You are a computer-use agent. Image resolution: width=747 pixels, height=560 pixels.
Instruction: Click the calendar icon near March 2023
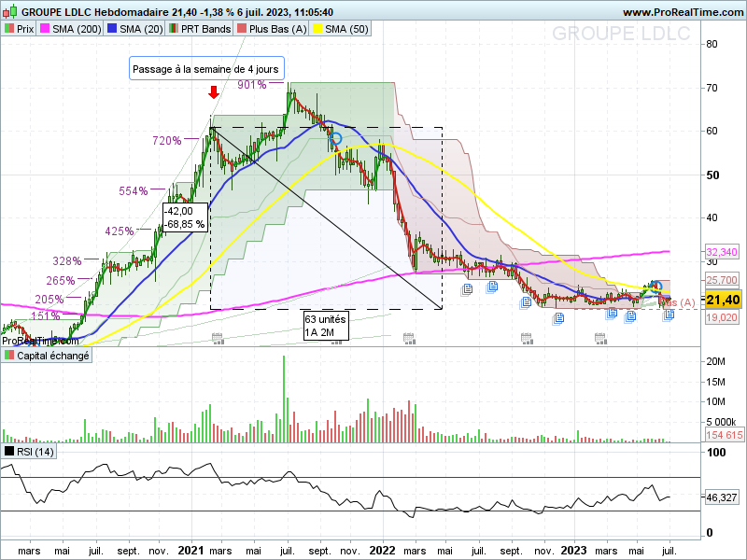pos(600,339)
